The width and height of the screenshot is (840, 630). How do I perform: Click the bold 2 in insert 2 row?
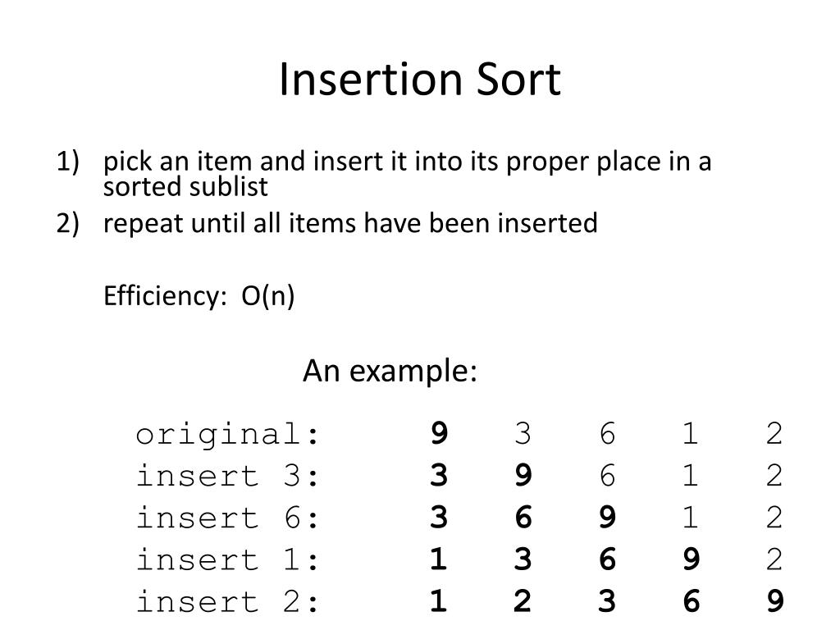[523, 601]
